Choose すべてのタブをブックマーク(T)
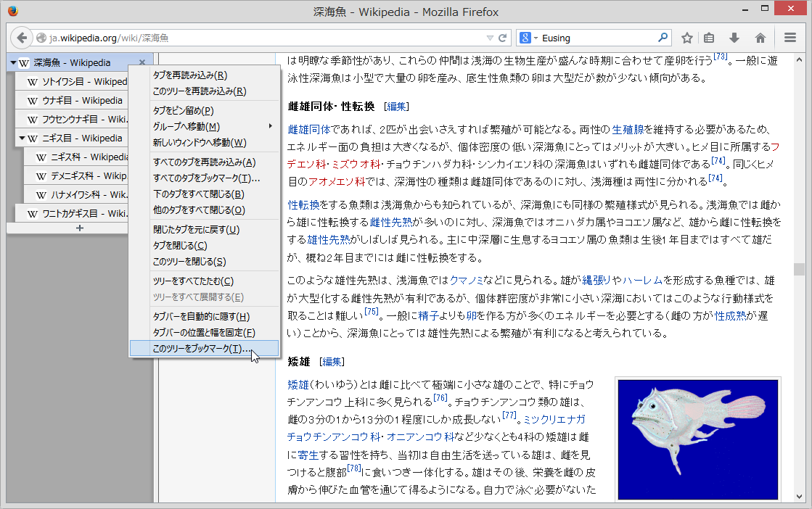Viewport: 812px width, 509px height. [204, 178]
